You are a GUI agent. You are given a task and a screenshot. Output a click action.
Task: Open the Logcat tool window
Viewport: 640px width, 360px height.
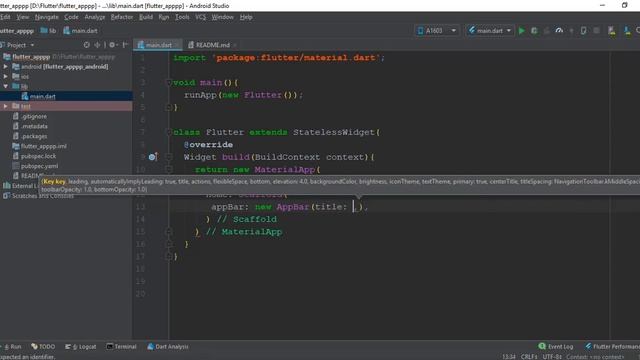click(81, 347)
